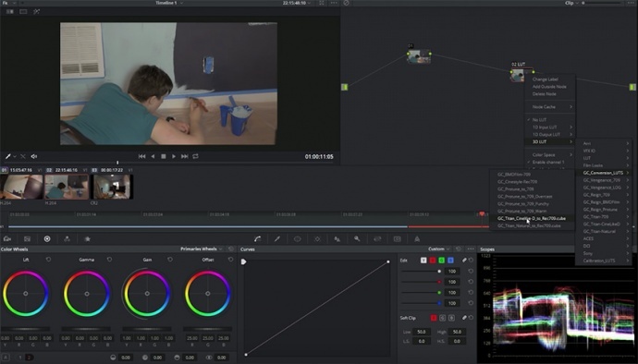The width and height of the screenshot is (638, 364).
Task: Click the red channel intensity slider
Action: coord(421,282)
